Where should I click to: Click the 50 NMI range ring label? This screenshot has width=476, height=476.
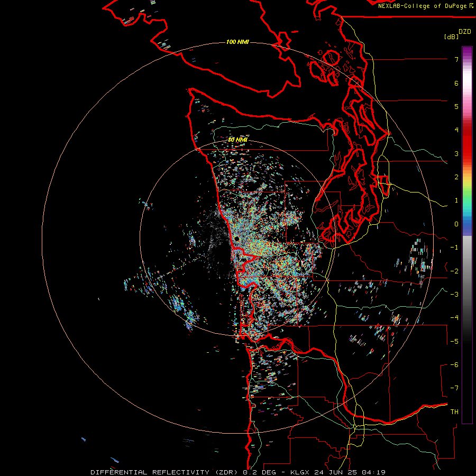coord(237,140)
